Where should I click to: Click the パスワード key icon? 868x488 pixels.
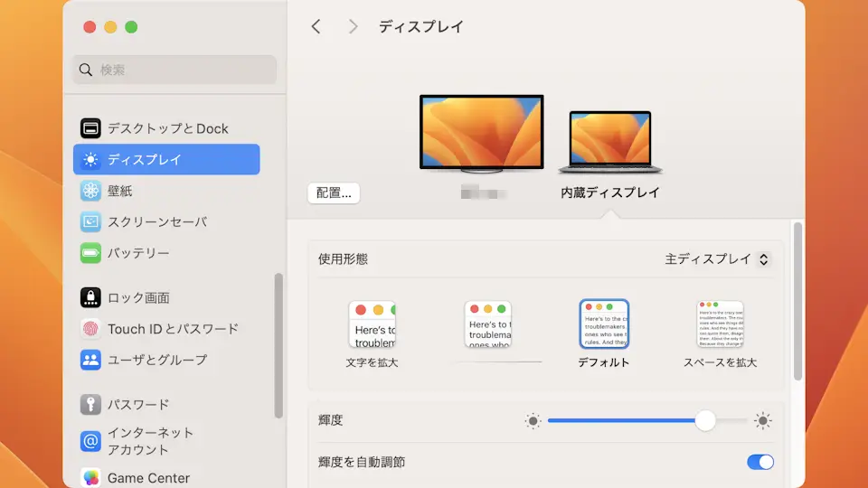pyautogui.click(x=90, y=404)
